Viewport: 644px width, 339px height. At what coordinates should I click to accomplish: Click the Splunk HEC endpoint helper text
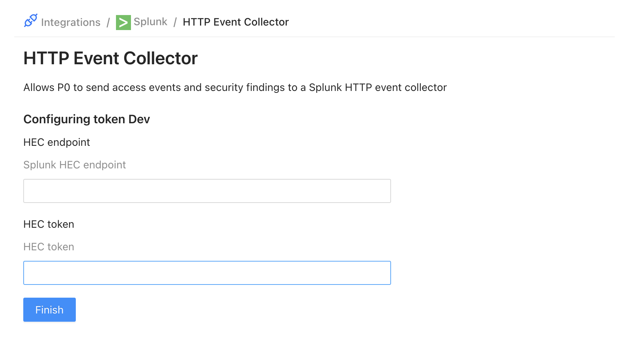coord(75,165)
